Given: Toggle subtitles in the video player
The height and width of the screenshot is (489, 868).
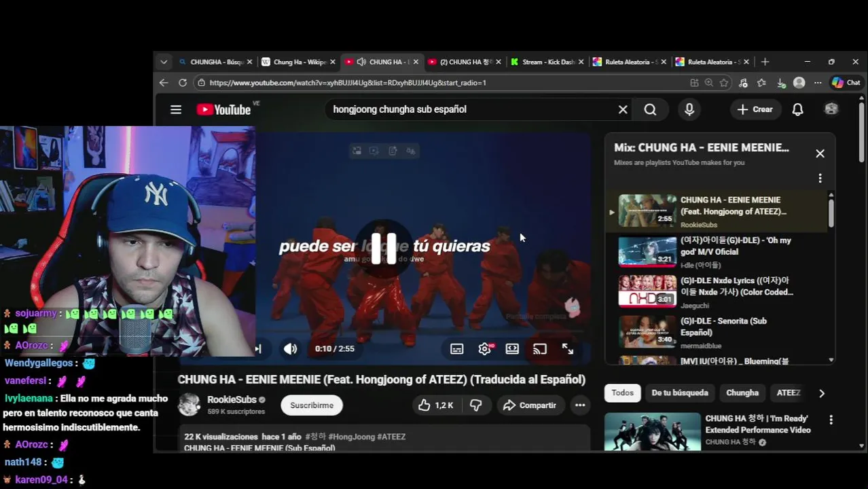Looking at the screenshot, I should tap(456, 348).
